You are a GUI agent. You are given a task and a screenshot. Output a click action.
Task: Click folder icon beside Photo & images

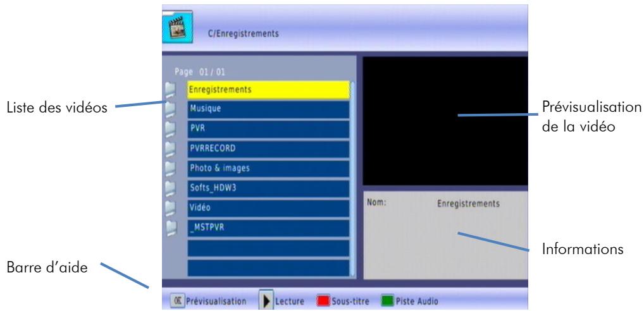tap(170, 168)
